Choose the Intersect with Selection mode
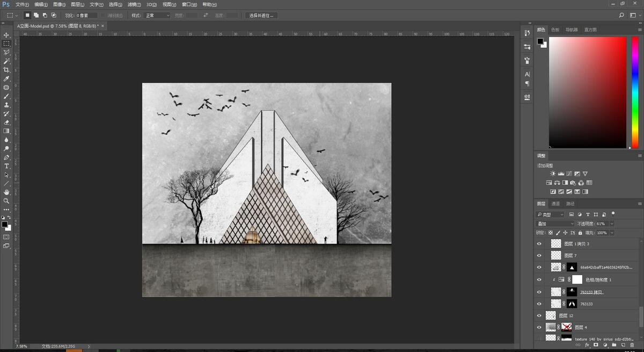Image resolution: width=644 pixels, height=352 pixels. click(53, 16)
